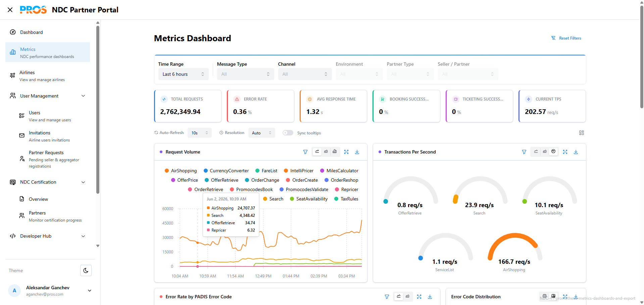The width and height of the screenshot is (644, 305).
Task: Open the Message Type filter field
Action: pos(245,74)
